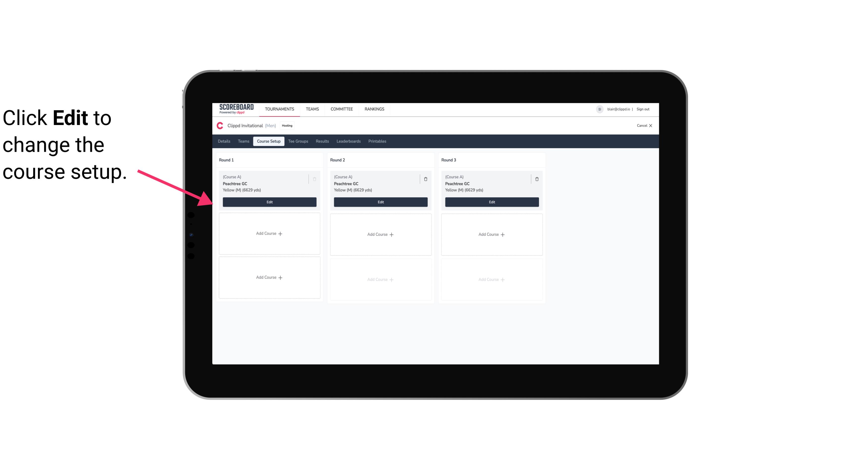The image size is (868, 467).
Task: Click Edit for Round 2 course
Action: click(x=380, y=201)
